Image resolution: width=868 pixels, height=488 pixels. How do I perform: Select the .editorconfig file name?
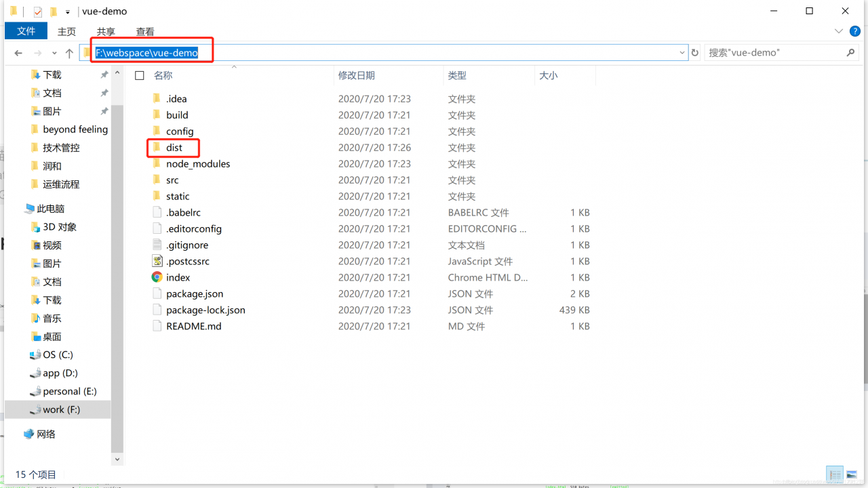[194, 228]
